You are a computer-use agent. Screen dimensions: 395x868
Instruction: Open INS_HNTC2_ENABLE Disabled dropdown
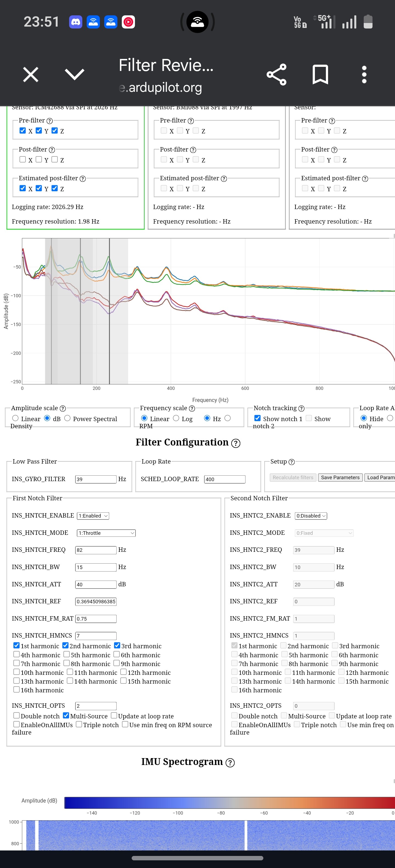(311, 516)
